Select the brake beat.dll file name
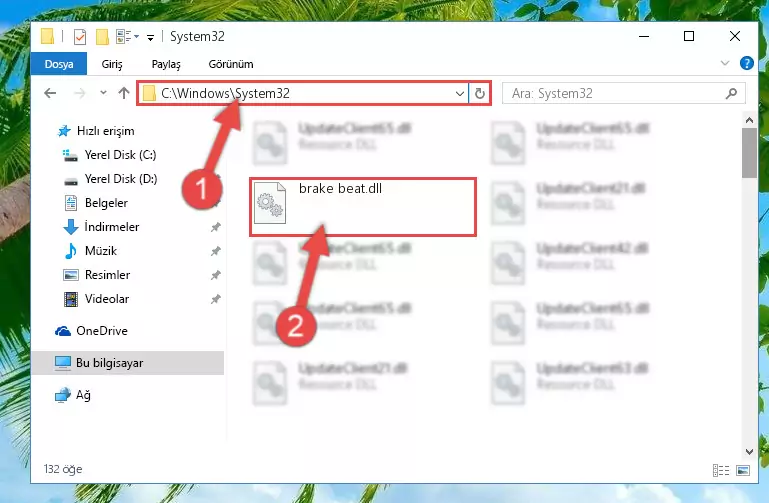Image resolution: width=769 pixels, height=503 pixels. pos(340,189)
